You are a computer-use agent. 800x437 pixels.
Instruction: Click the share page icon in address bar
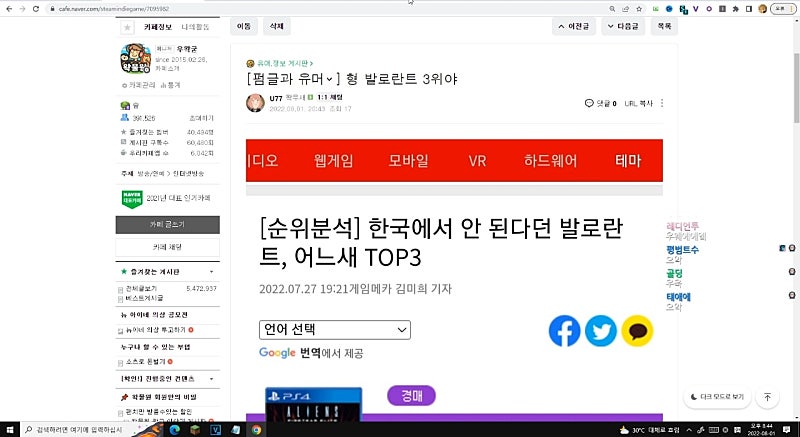tap(626, 9)
